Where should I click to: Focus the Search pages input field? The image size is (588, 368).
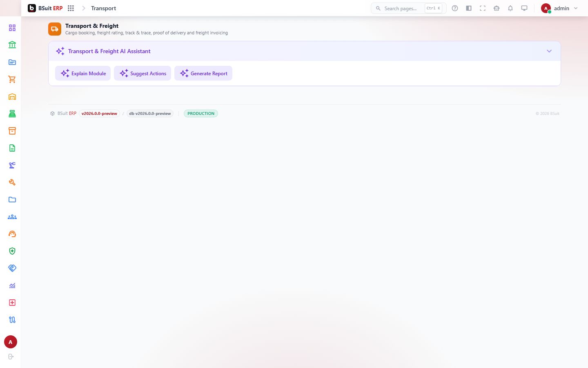(x=408, y=8)
